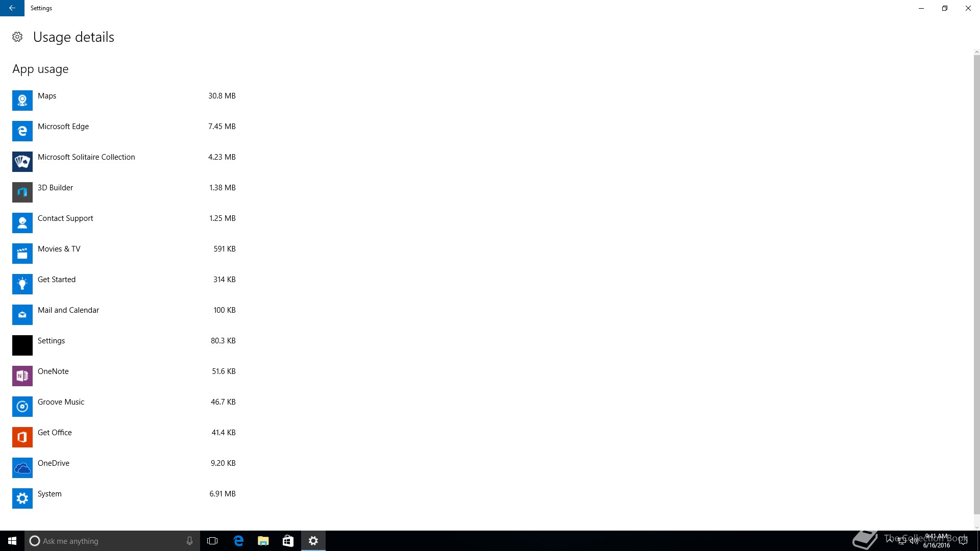Select the Groove Music label

(61, 402)
